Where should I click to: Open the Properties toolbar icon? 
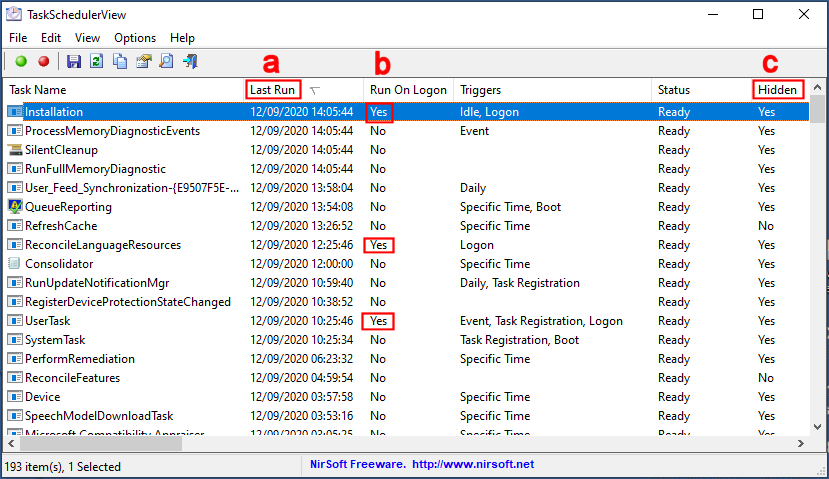143,62
